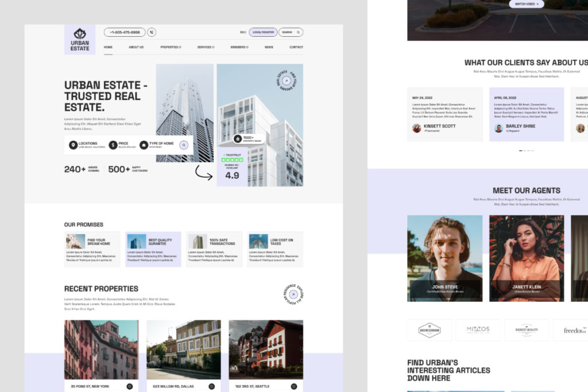Viewport: 588px width, 392px height.
Task: Expand the Members menu dropdown
Action: point(239,47)
